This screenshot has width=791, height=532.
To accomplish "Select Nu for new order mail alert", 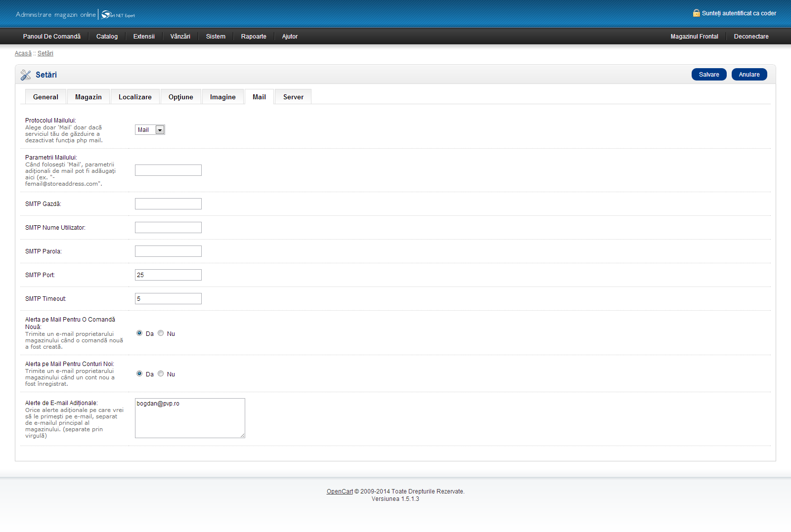I will [161, 333].
